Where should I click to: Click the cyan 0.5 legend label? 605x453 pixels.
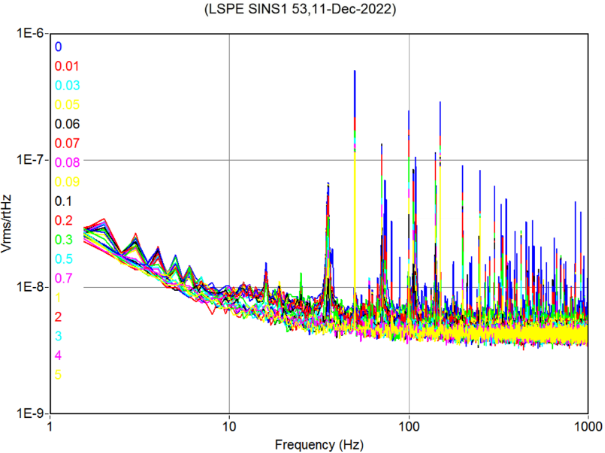(63, 259)
